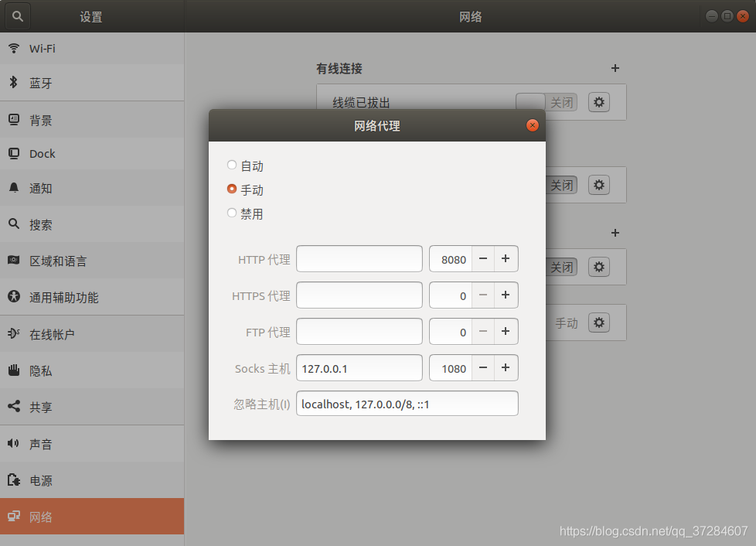The image size is (756, 546).
Task: Increase the Socks port value
Action: tap(506, 368)
